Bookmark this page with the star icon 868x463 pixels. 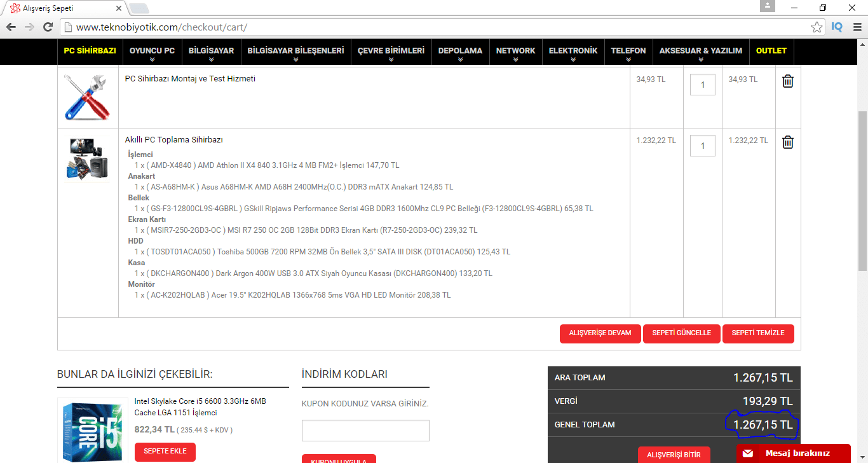[817, 27]
